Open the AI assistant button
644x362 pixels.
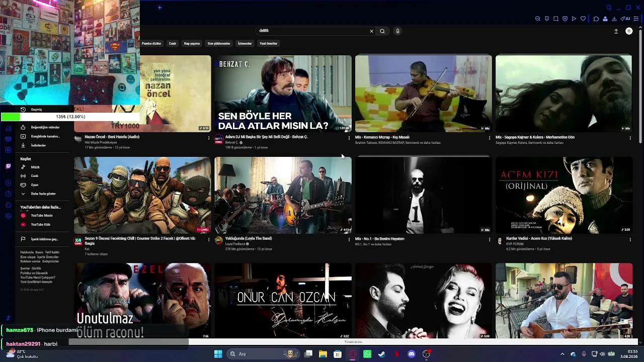625,19
